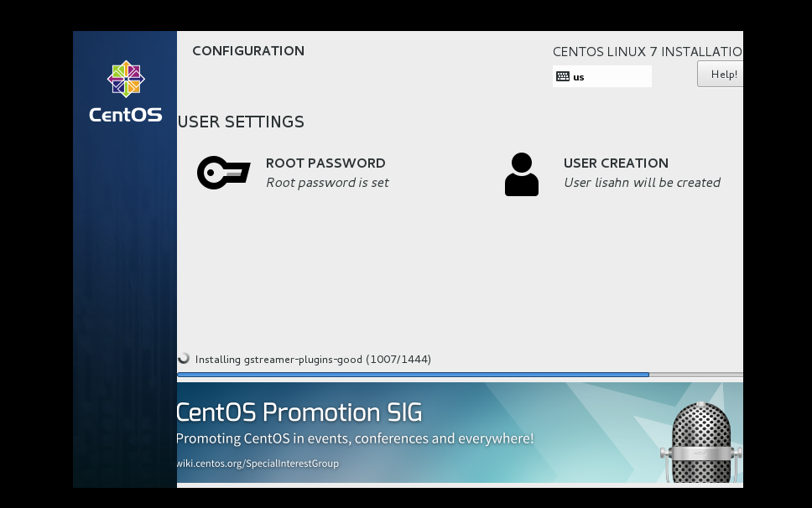Screen dimensions: 812x508
Task: Click 'CentOS Promotion SIG' banner title
Action: (x=299, y=412)
